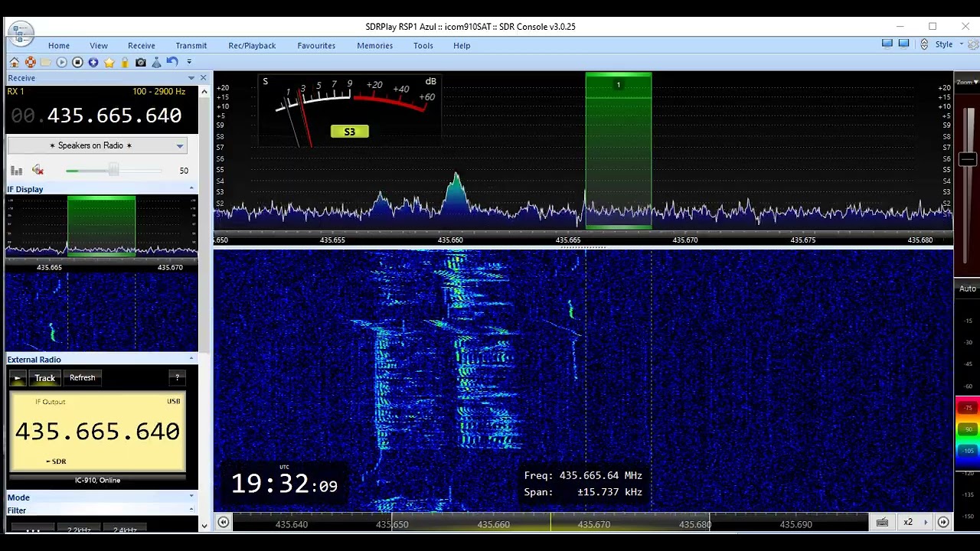
Task: Open the x2 zoom factor selector
Action: tap(913, 523)
